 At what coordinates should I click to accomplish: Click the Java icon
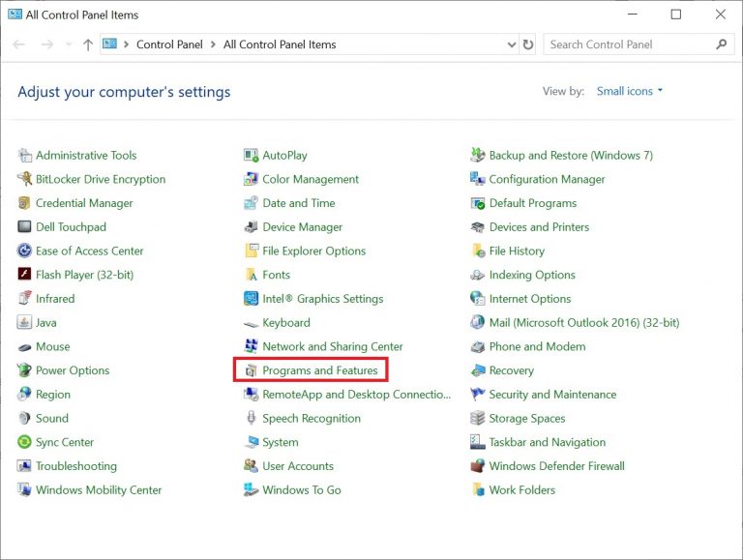click(x=24, y=322)
